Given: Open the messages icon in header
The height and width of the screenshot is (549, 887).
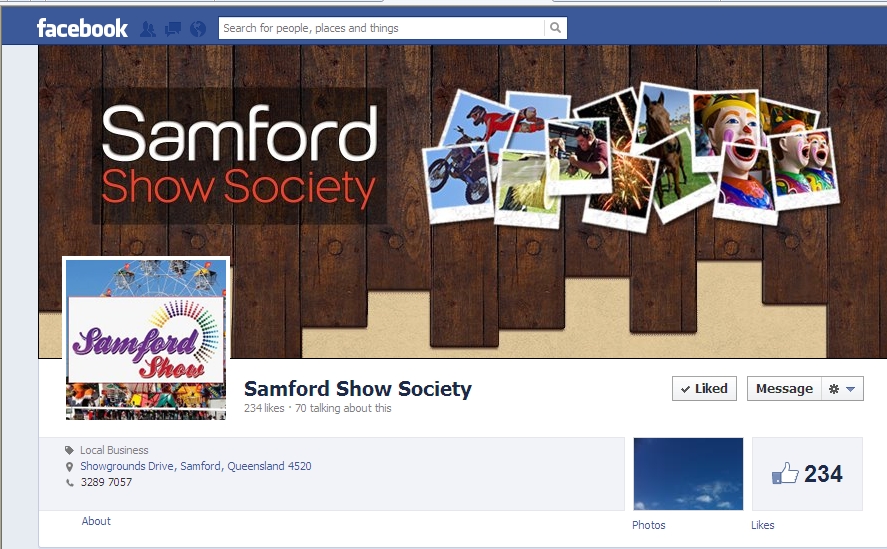Looking at the screenshot, I should (x=173, y=29).
